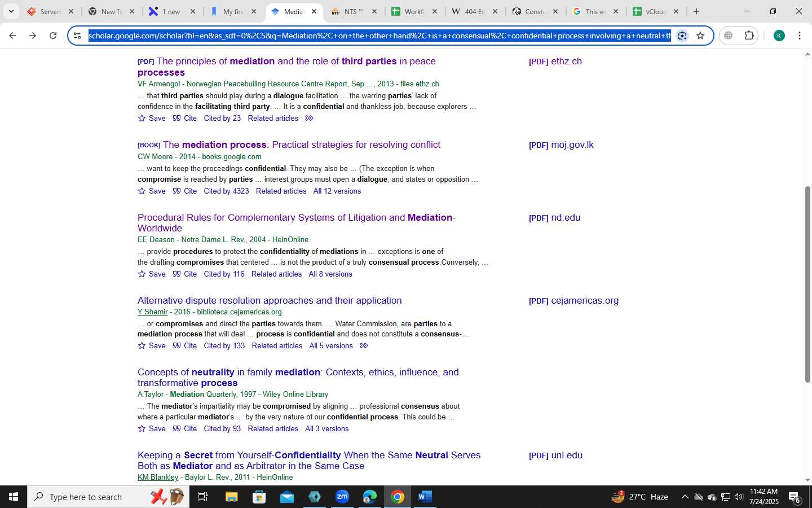Open Microsoft Store from taskbar
The height and width of the screenshot is (508, 812).
click(x=259, y=497)
